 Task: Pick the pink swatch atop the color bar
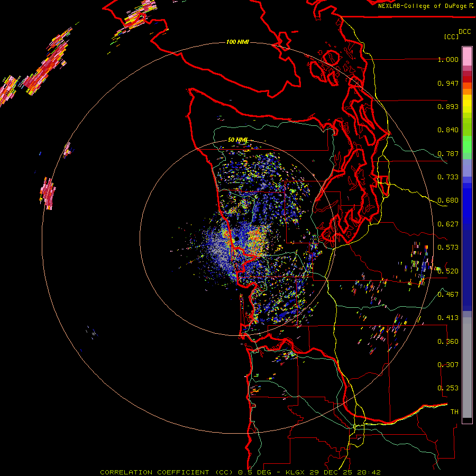point(467,56)
